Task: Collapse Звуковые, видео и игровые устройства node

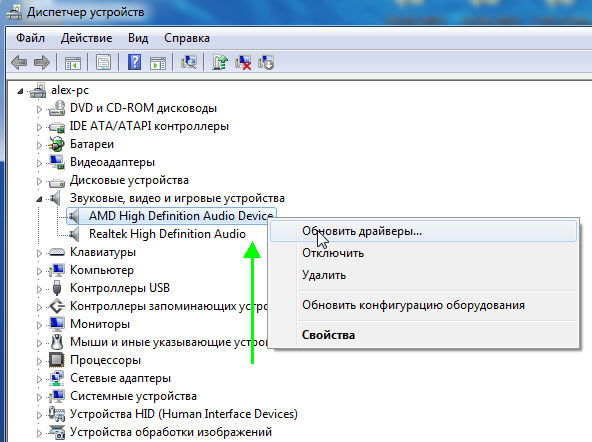Action: click(x=39, y=199)
